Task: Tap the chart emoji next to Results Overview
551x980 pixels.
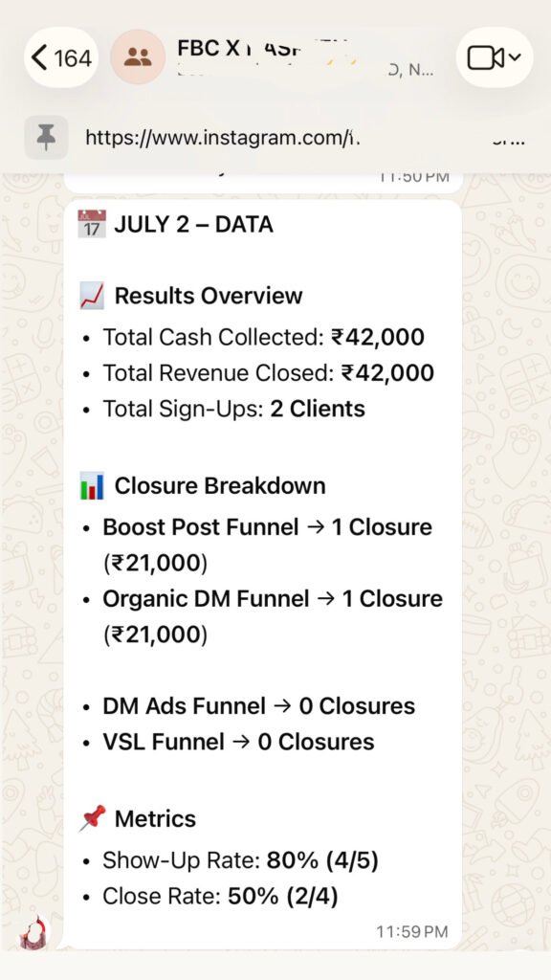Action: [92, 296]
